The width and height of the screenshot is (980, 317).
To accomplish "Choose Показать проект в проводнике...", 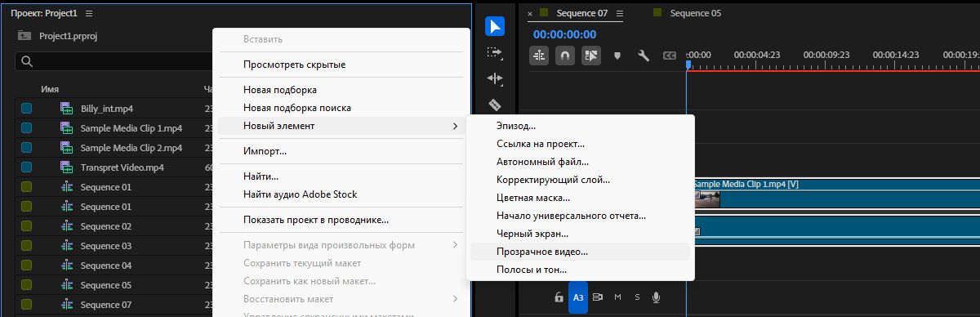I will pos(316,220).
